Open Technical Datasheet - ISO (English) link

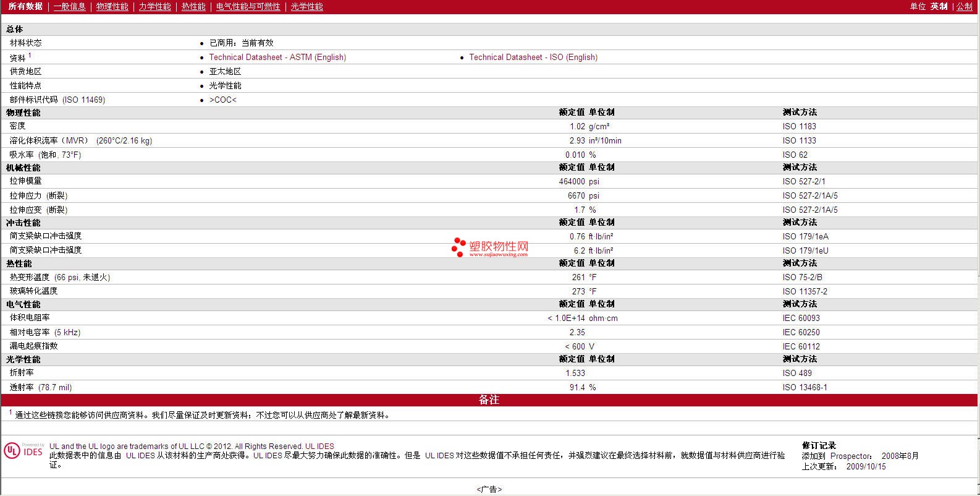coord(533,57)
